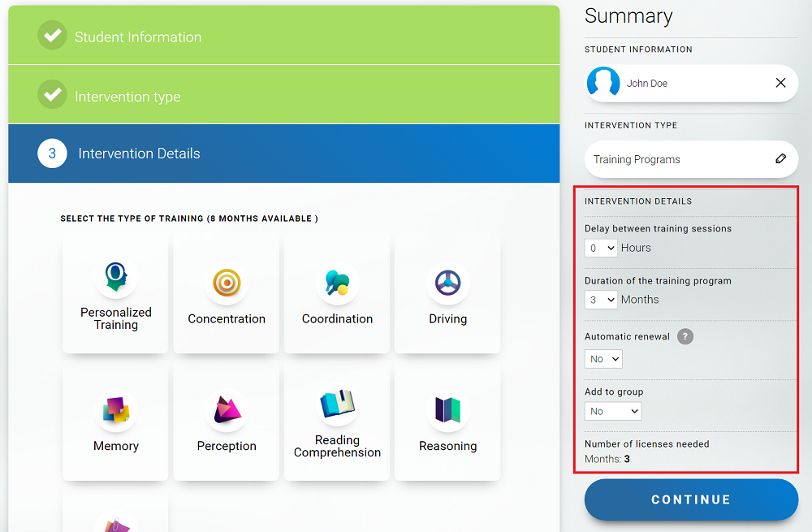Open the delay Hours dropdown
The height and width of the screenshot is (532, 812).
click(601, 248)
